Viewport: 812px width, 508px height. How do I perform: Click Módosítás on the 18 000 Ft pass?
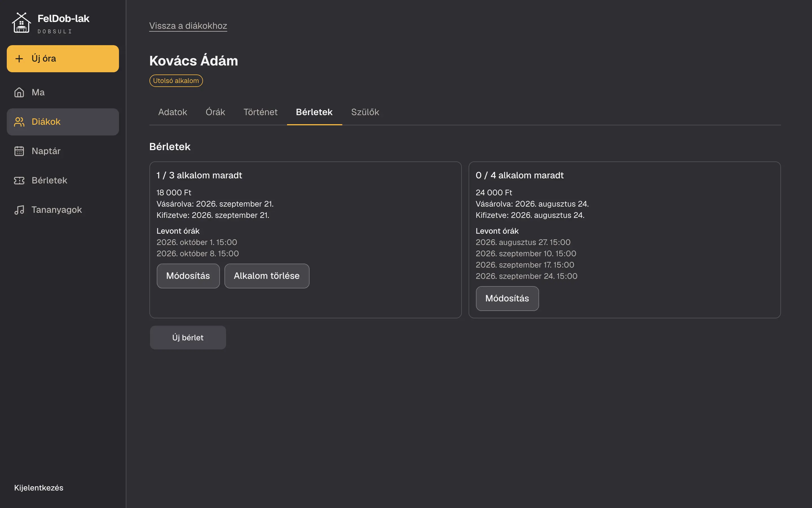tap(188, 276)
